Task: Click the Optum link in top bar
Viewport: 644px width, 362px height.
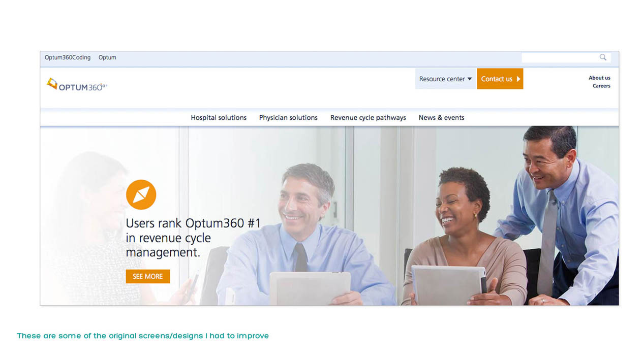Action: (x=107, y=57)
